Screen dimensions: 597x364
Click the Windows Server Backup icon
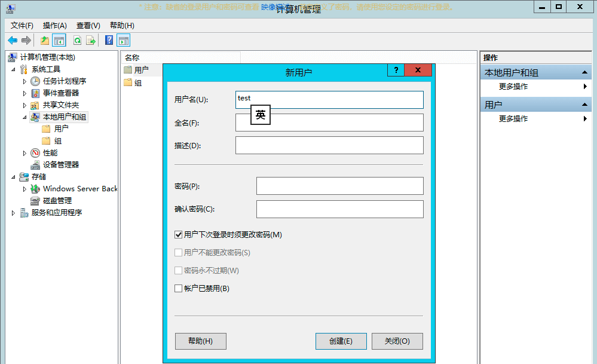pos(35,189)
